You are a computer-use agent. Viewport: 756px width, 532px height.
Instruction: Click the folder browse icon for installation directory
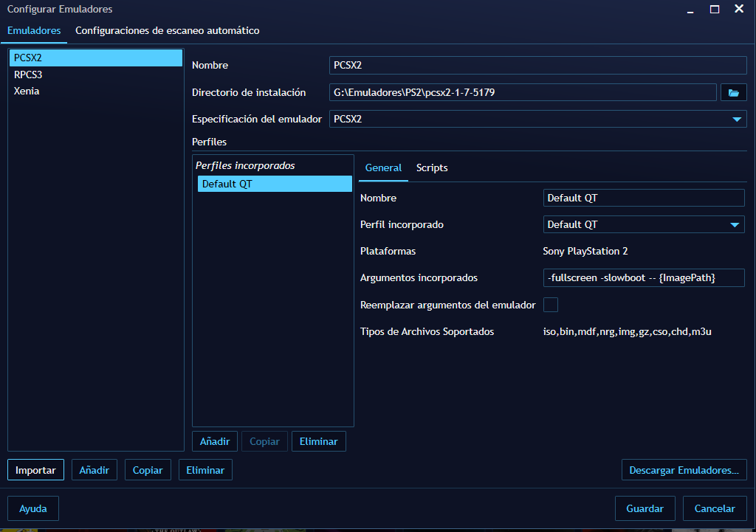point(733,92)
